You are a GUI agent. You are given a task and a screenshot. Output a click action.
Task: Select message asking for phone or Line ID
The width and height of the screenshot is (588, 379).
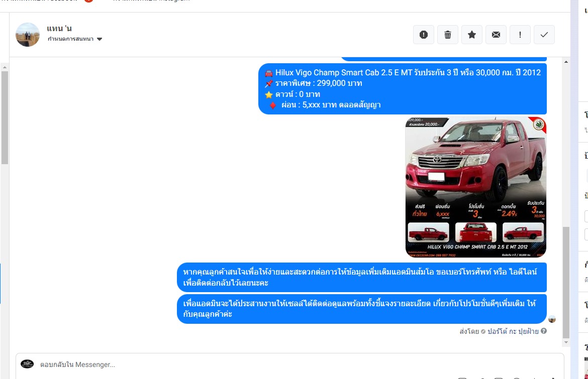pyautogui.click(x=362, y=277)
